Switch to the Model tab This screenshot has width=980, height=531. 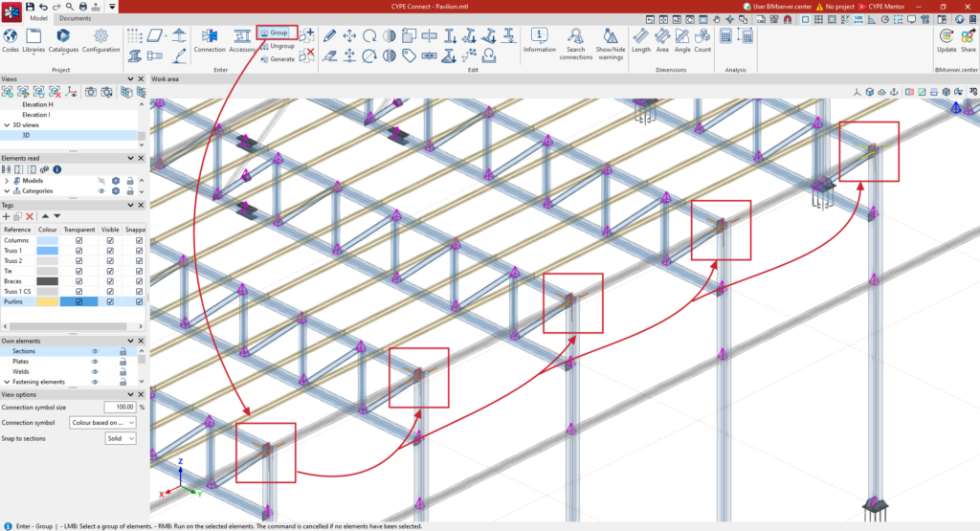pos(38,18)
